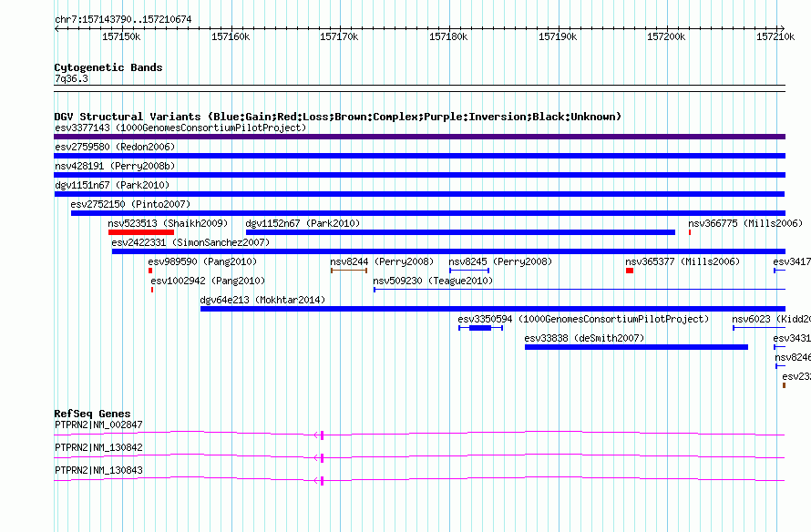The image size is (811, 532).
Task: Click the nsv509230 (Teague2010) thin line
Action: (x=580, y=290)
